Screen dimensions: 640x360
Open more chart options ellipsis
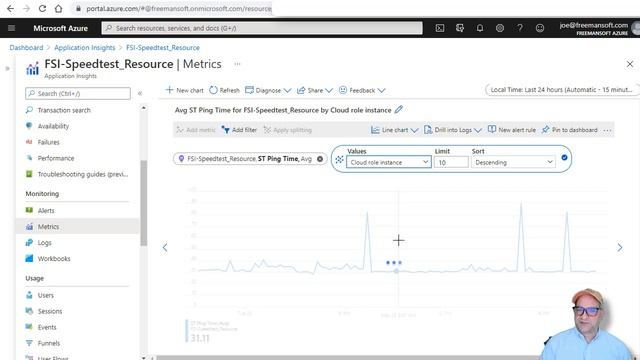pos(607,130)
